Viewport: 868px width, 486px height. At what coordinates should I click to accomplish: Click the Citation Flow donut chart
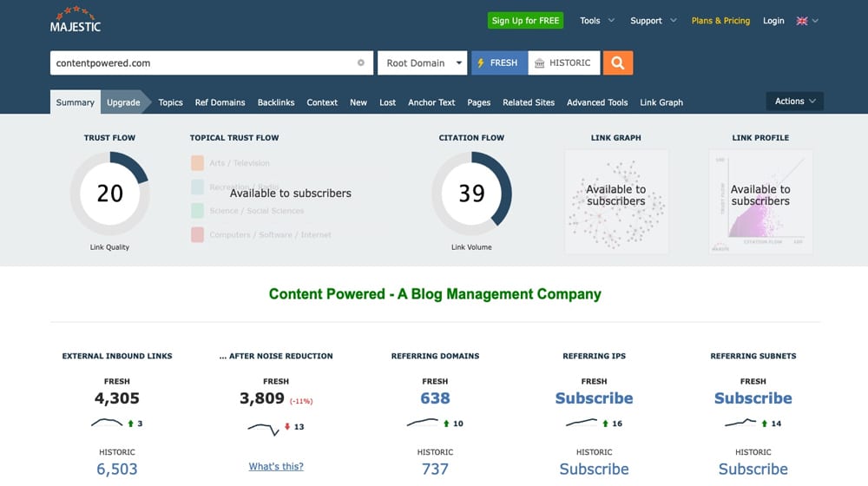(x=471, y=193)
